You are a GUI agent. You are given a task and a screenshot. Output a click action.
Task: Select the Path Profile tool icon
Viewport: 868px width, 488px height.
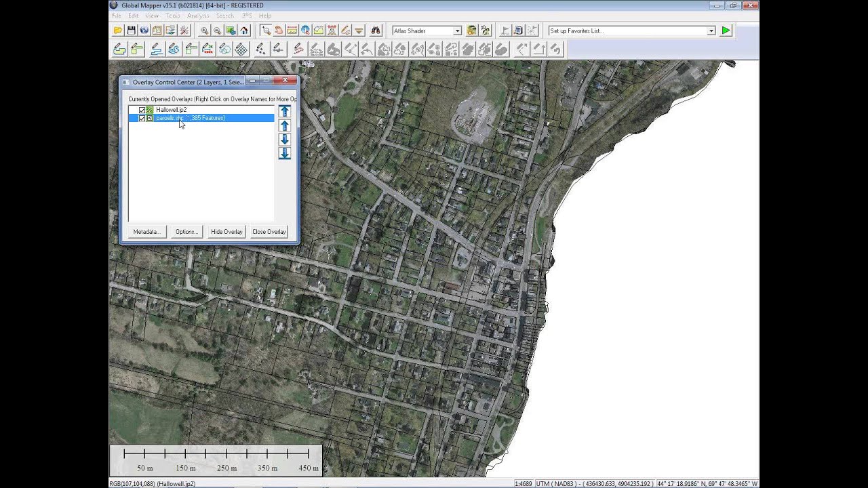click(x=319, y=30)
